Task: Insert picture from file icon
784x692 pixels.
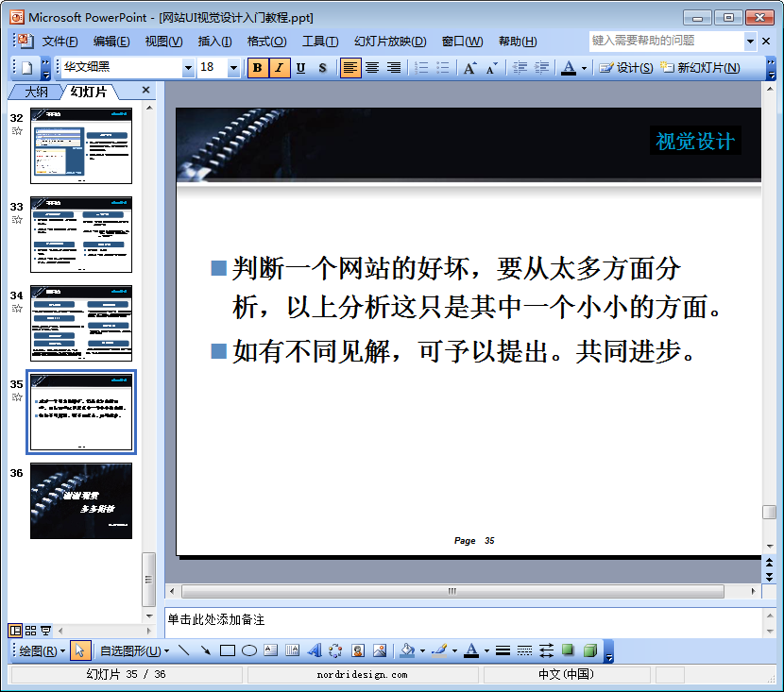Action: click(380, 650)
